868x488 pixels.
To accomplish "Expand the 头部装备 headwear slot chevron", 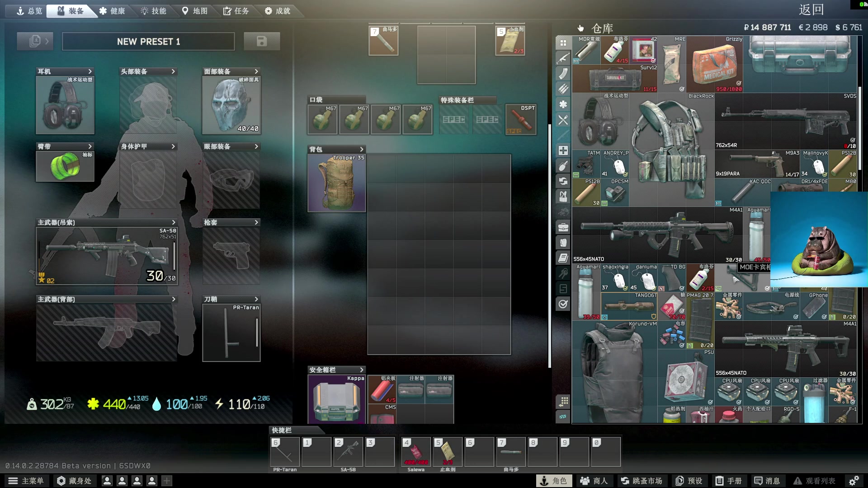I will pyautogui.click(x=173, y=71).
